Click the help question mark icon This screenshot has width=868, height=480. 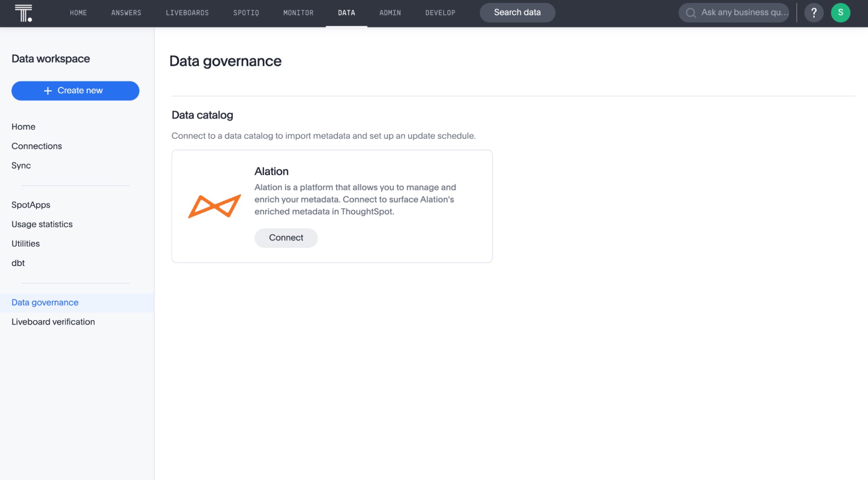click(814, 13)
